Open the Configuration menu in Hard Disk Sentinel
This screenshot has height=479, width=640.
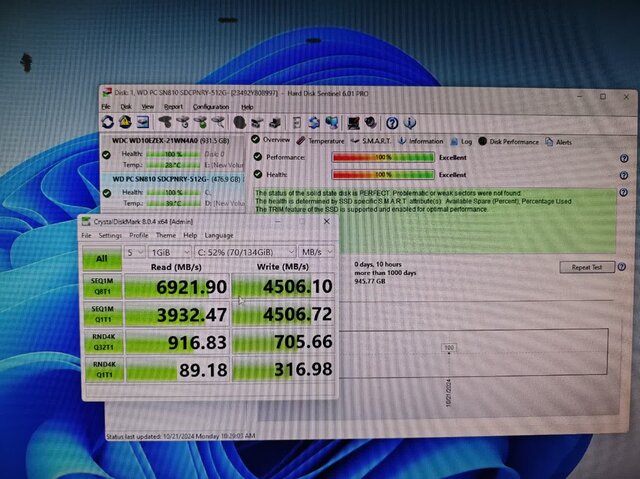click(x=211, y=106)
